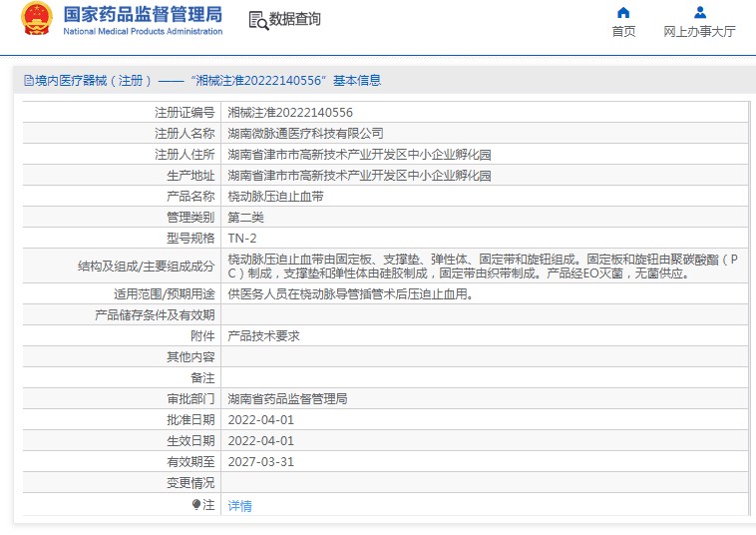Select 第二类 management category value
756x535 pixels.
(x=246, y=218)
